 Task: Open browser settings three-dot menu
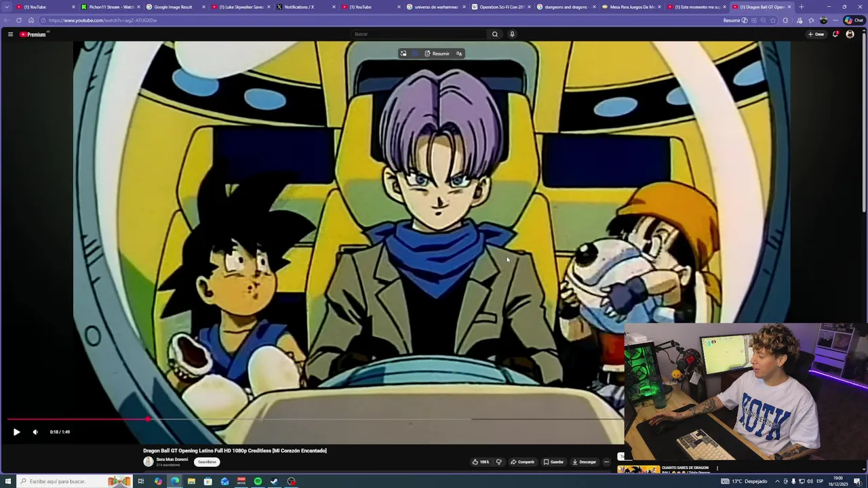pos(835,20)
